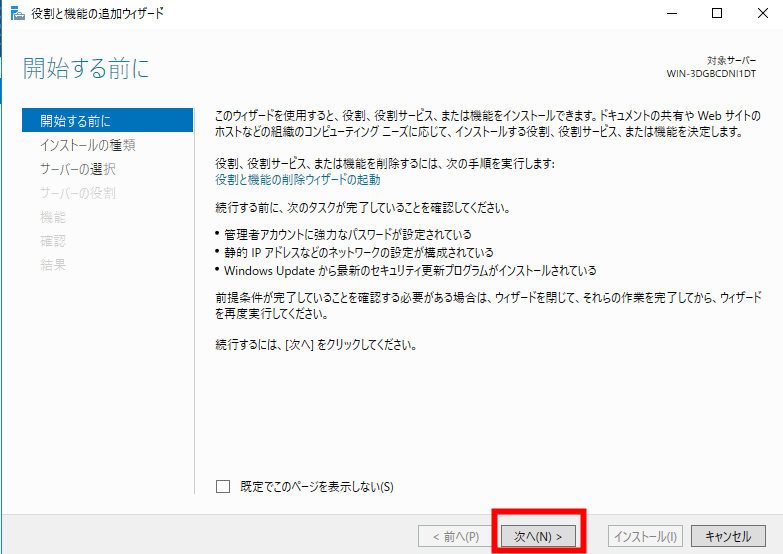This screenshot has width=783, height=554.
Task: Open サーバーの選択 step
Action: pos(78,169)
